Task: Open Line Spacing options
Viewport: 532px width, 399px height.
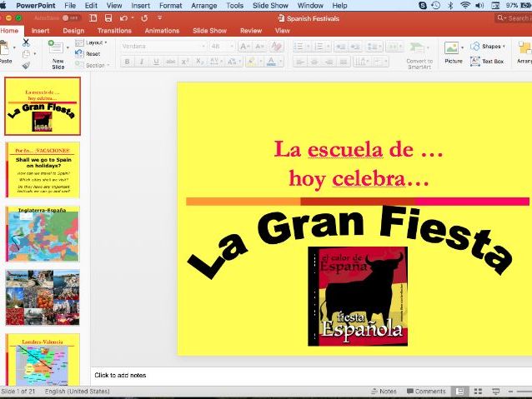Action: 374,47
